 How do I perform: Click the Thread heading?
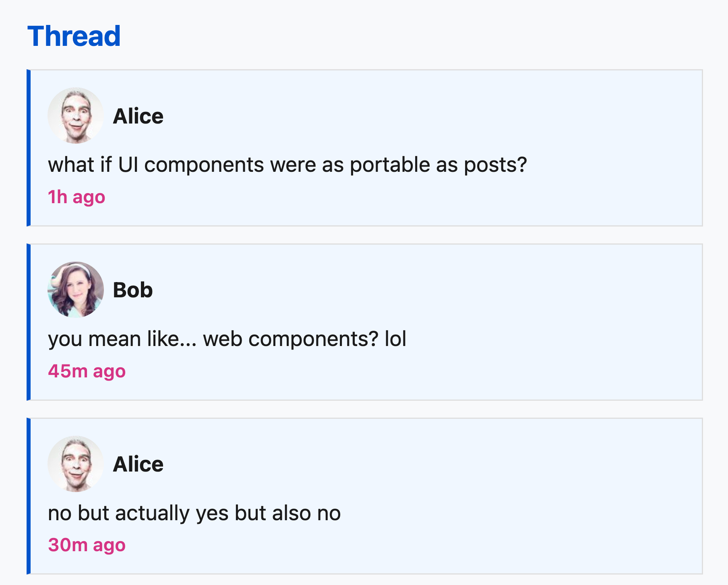point(74,36)
